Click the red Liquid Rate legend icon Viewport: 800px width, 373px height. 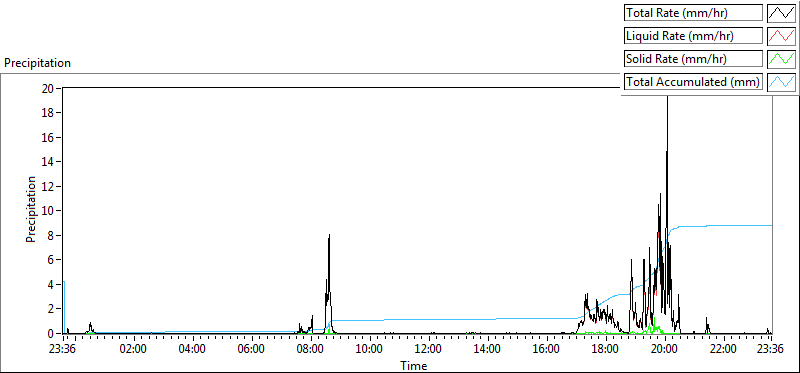[x=782, y=36]
